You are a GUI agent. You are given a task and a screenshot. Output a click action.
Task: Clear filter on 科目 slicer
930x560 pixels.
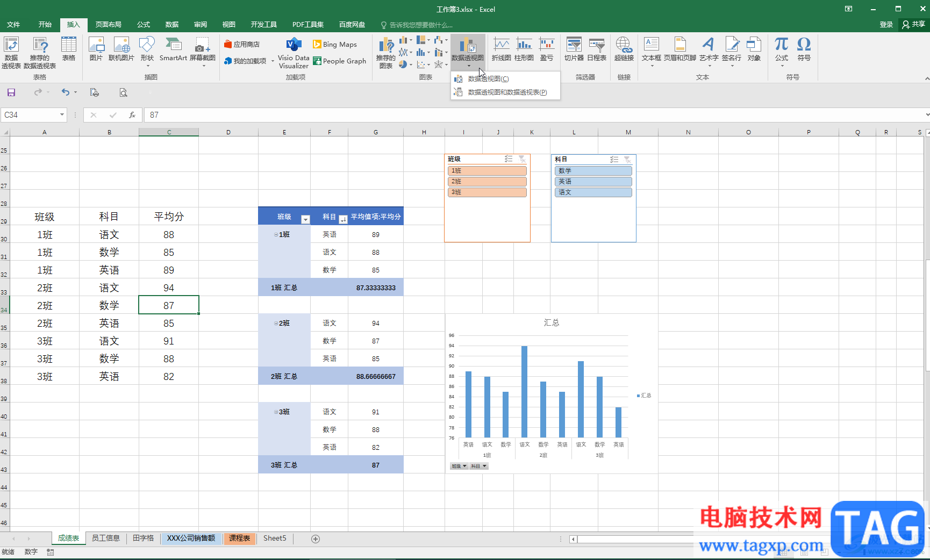627,160
